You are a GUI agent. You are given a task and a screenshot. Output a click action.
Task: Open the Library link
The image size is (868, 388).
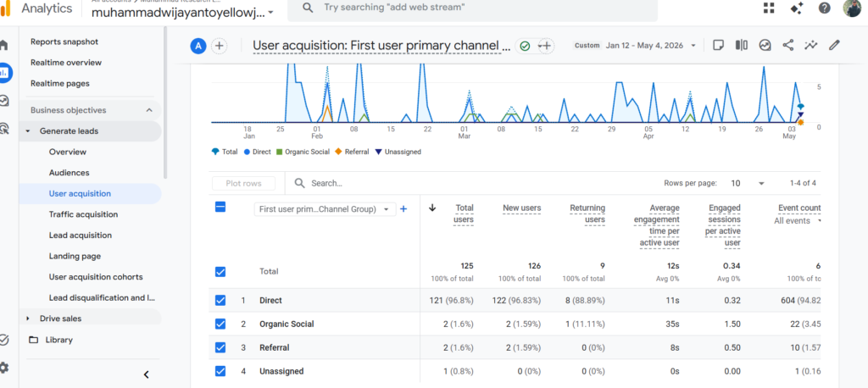[58, 340]
